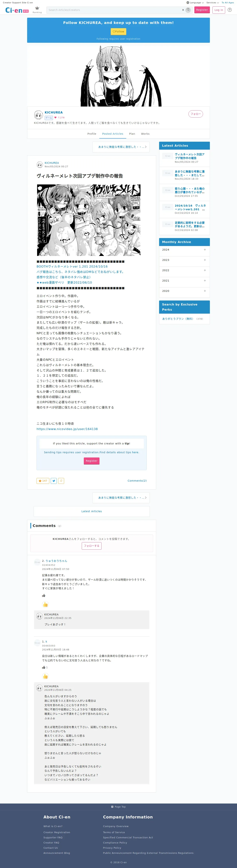Click the フォロー button on profile
237x868 pixels.
[x=196, y=114]
